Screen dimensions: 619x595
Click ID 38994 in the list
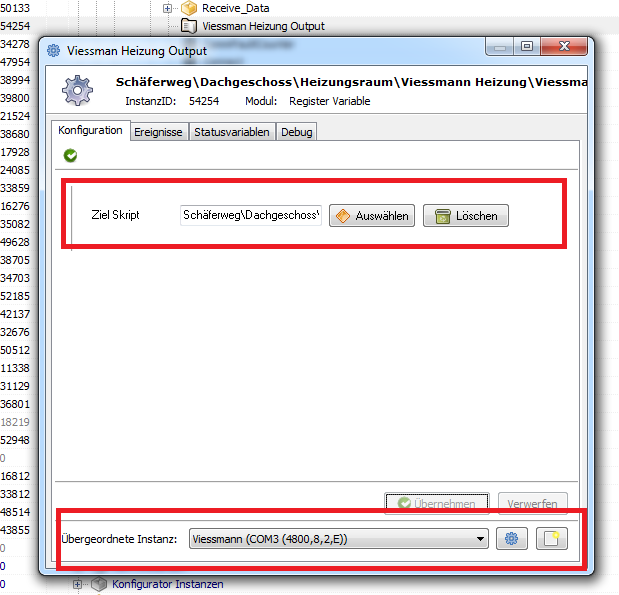click(x=15, y=80)
